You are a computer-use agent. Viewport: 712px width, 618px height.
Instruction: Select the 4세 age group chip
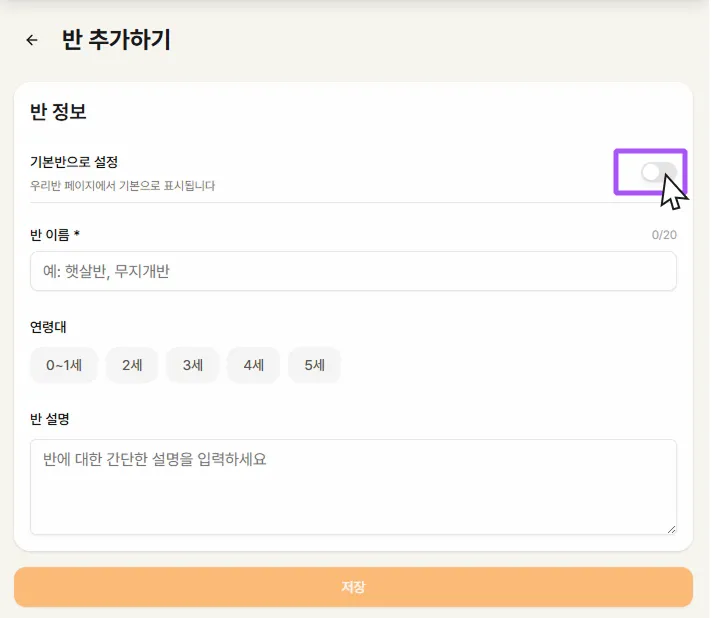coord(253,365)
